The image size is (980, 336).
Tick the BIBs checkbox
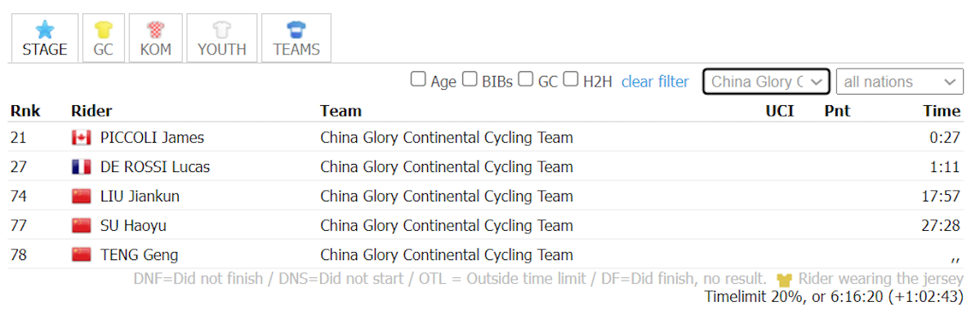coord(470,80)
